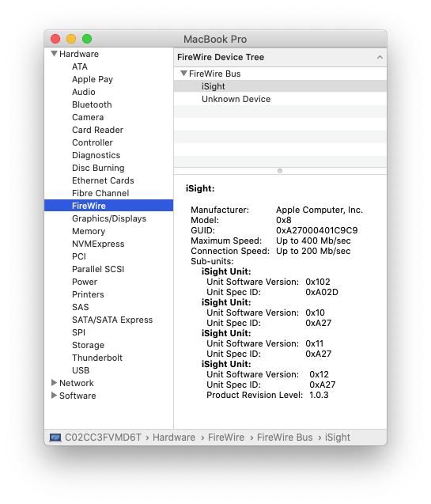Select Camera in the hardware list
431x504 pixels.
88,117
